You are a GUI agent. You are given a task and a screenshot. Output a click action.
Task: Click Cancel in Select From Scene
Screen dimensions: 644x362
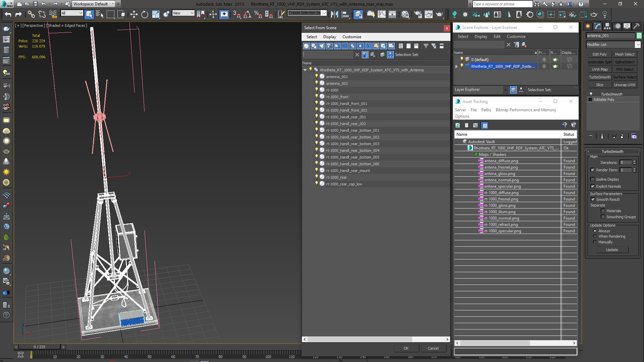click(x=433, y=348)
